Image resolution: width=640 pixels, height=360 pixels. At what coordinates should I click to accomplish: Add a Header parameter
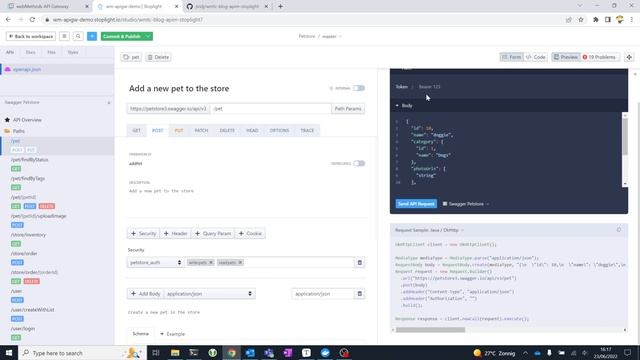(176, 233)
